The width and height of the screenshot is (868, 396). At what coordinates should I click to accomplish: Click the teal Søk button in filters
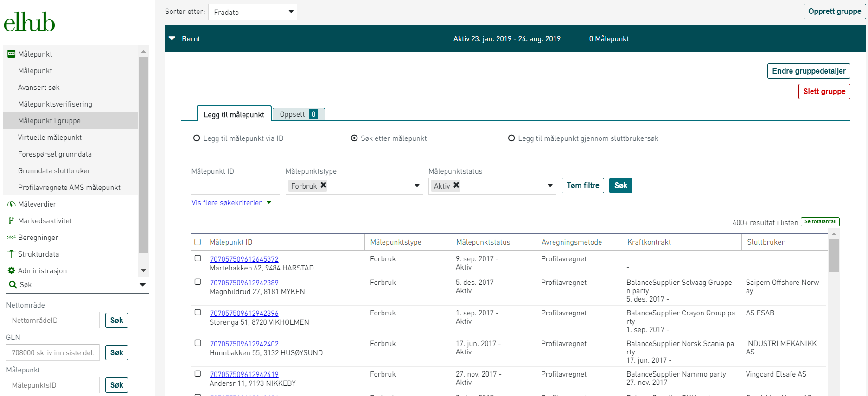[x=620, y=185]
